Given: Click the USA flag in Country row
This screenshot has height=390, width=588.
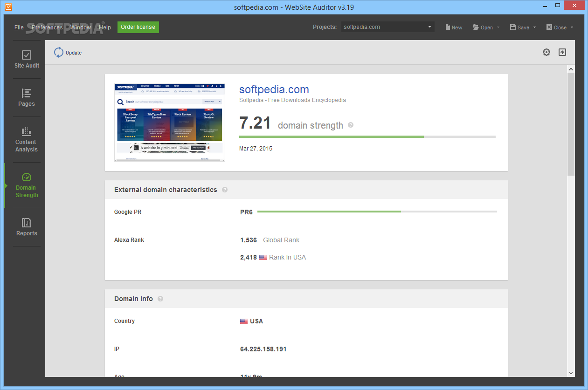Looking at the screenshot, I should (244, 321).
